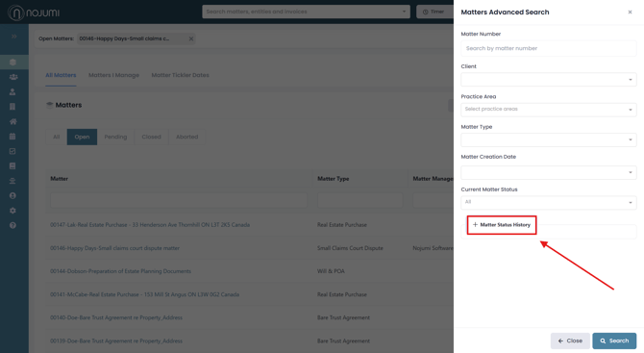
Task: Open matter 00140-Doe-Bare Trust Agreement
Action: [x=116, y=317]
